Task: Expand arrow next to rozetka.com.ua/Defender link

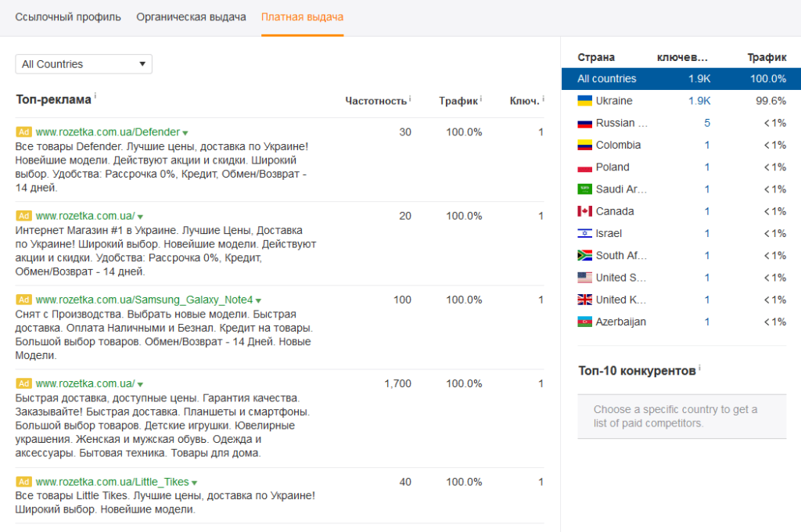Action: 185,133
